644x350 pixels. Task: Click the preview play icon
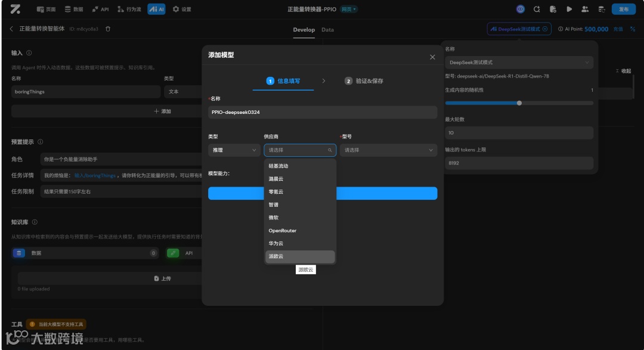point(569,9)
